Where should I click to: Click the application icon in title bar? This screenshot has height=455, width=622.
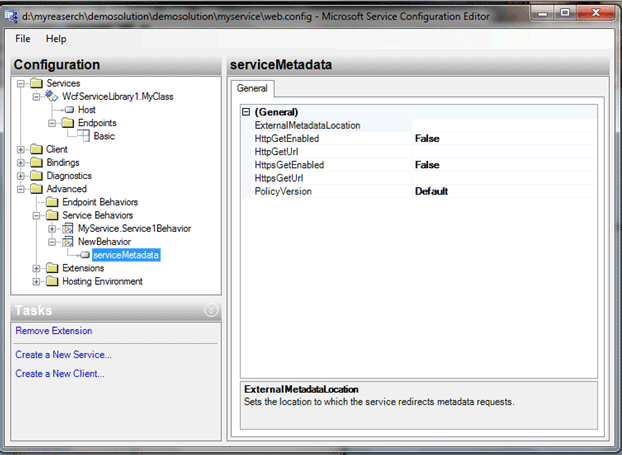(12, 16)
